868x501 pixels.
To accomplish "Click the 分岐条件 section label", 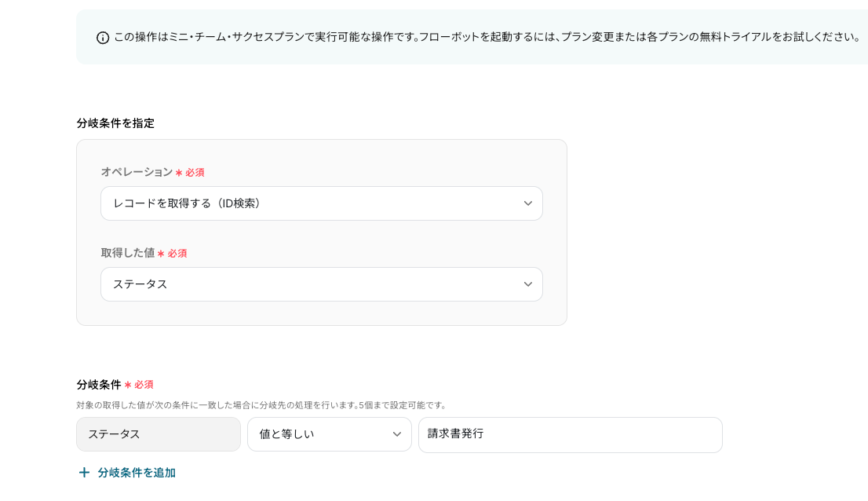I will pyautogui.click(x=99, y=385).
